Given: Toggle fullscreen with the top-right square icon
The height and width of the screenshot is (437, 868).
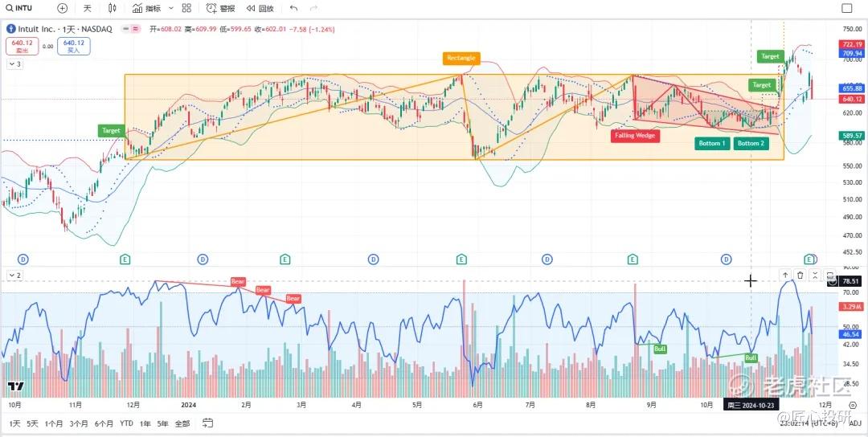Looking at the screenshot, I should pos(846,8).
